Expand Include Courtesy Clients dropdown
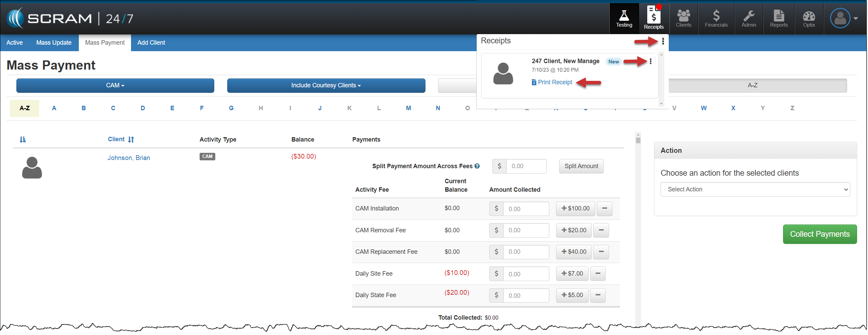Image resolution: width=868 pixels, height=335 pixels. pyautogui.click(x=326, y=86)
